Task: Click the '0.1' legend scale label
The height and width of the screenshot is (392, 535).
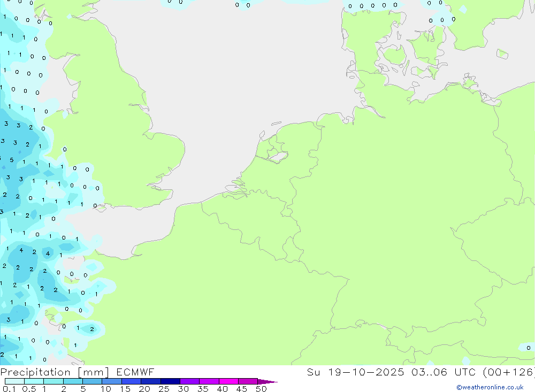Action: click(x=9, y=389)
